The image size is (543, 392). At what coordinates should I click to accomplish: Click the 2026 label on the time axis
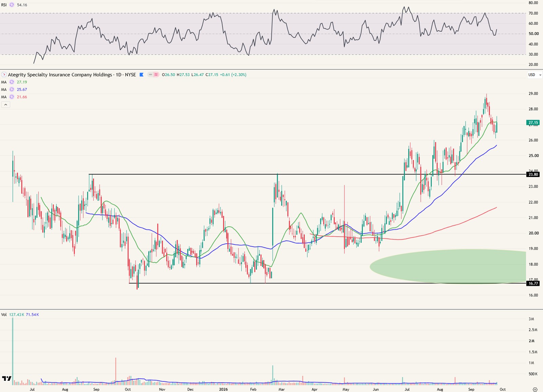pos(223,389)
